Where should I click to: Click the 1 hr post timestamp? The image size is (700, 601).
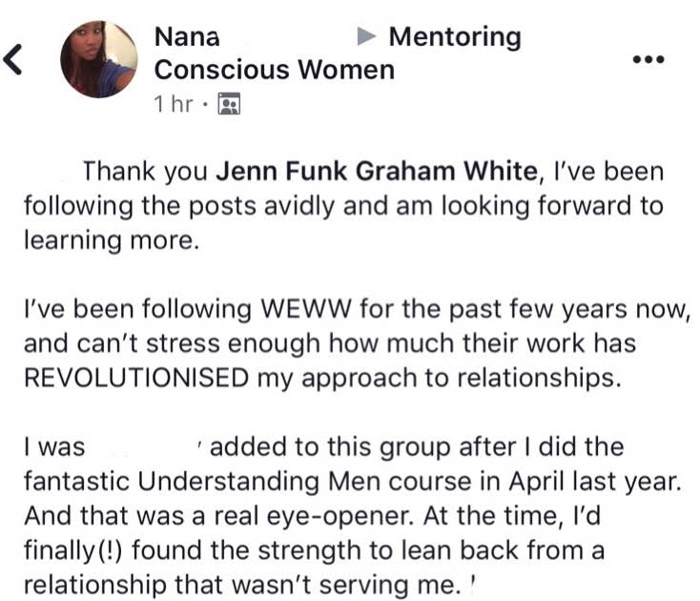(174, 104)
